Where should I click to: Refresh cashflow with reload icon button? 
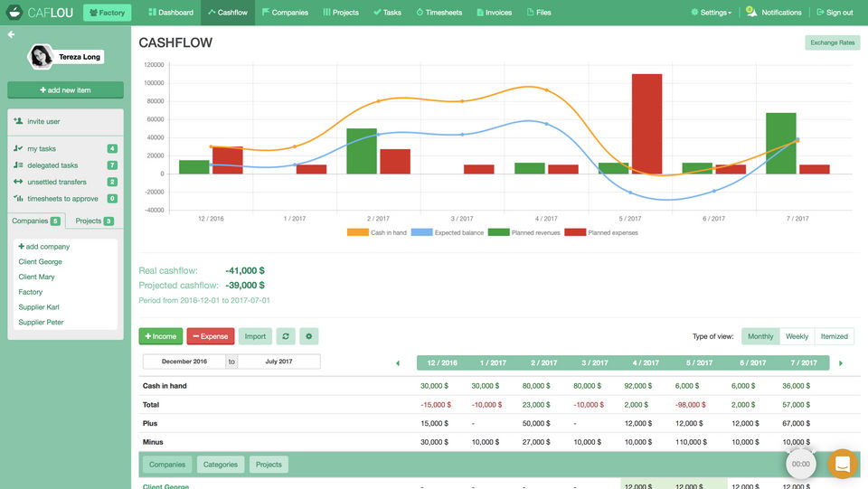pyautogui.click(x=286, y=335)
